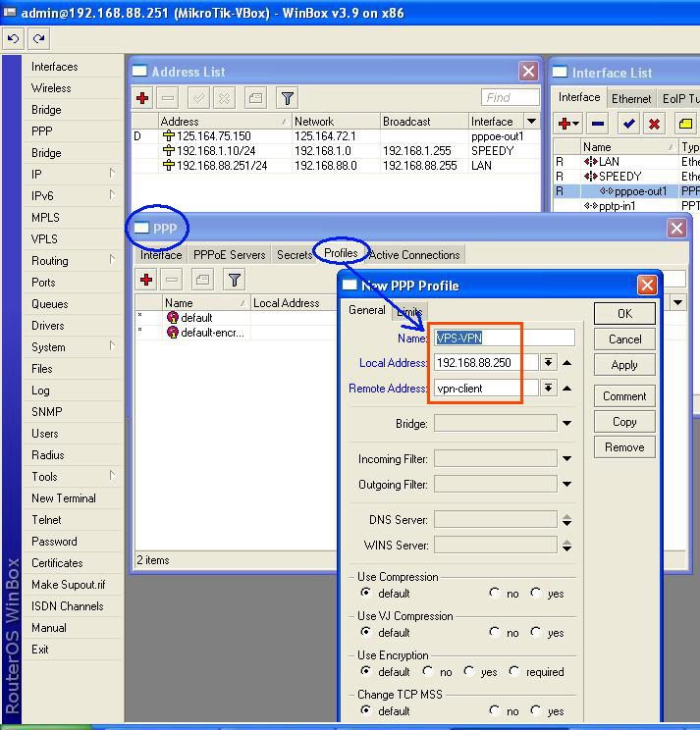The width and height of the screenshot is (700, 730).
Task: Add new PPP profile with plus icon
Action: [146, 280]
